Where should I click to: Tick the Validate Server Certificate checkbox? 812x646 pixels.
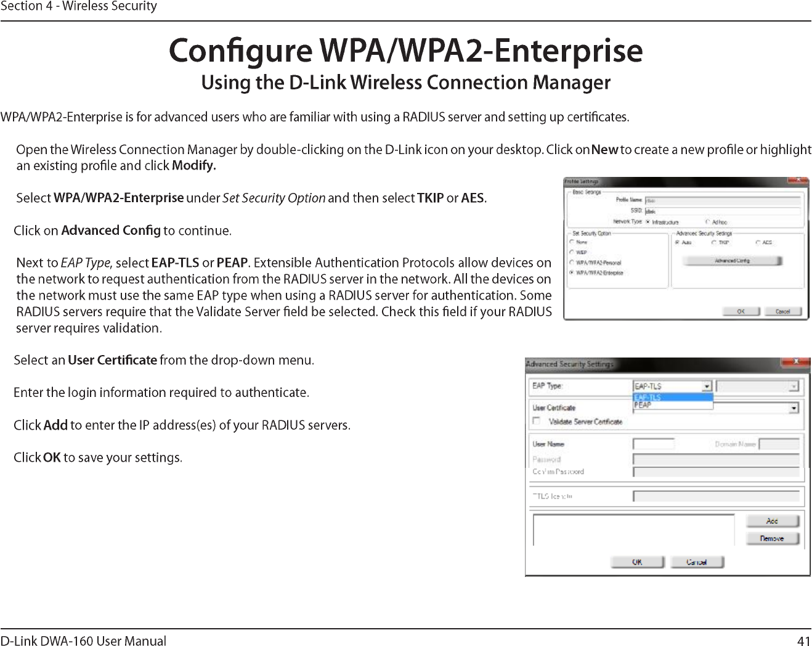[x=536, y=421]
